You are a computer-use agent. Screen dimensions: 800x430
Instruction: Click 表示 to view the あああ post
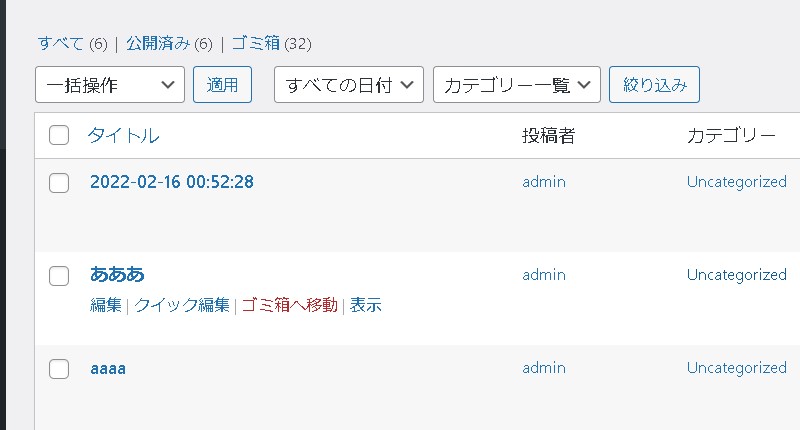[365, 305]
